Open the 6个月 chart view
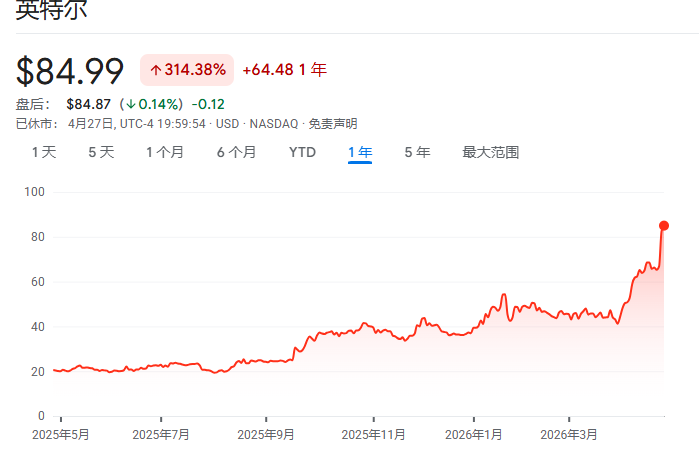699x452 pixels. (236, 153)
